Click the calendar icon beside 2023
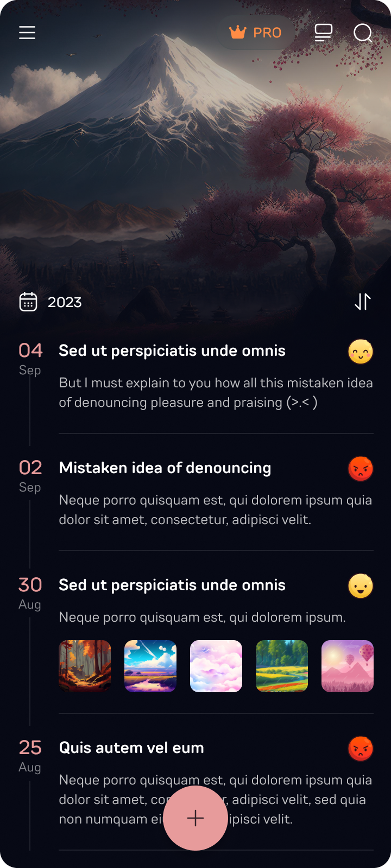391x868 pixels. (x=28, y=302)
